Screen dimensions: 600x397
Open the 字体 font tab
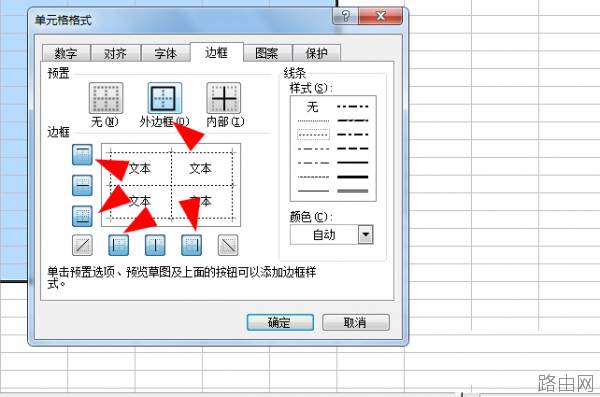[x=165, y=53]
